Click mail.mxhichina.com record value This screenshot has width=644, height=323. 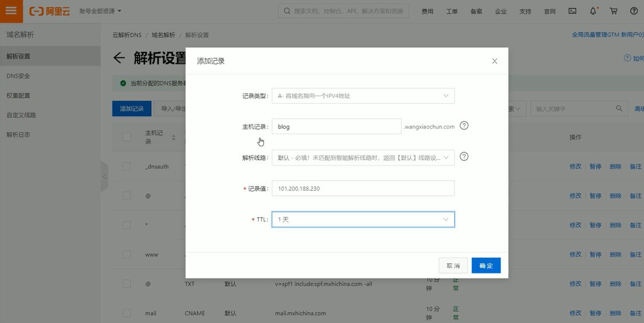click(x=300, y=313)
